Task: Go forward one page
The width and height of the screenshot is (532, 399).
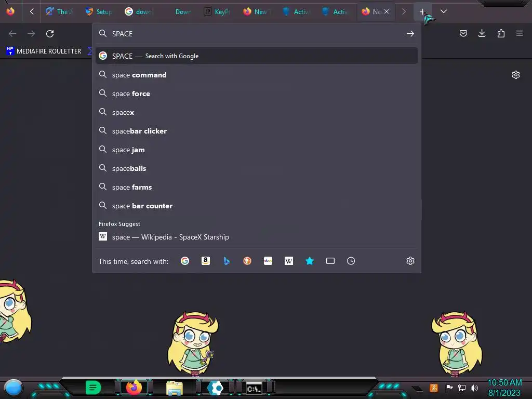Action: click(x=31, y=34)
